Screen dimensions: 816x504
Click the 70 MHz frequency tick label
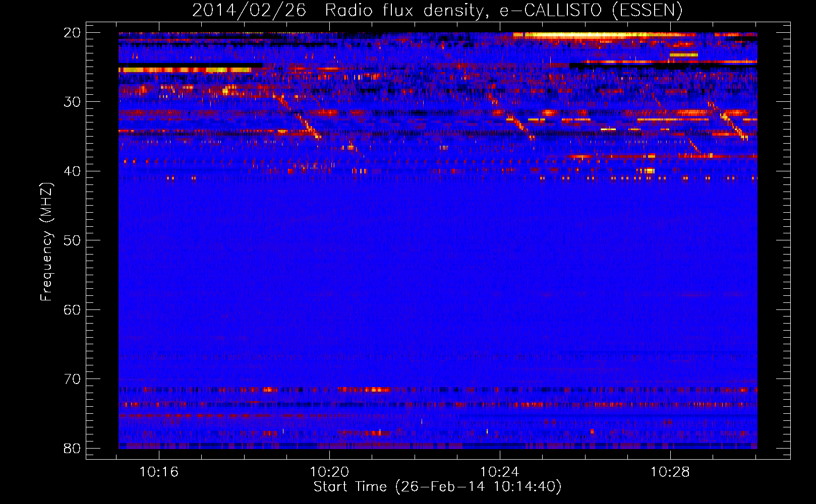pos(72,379)
